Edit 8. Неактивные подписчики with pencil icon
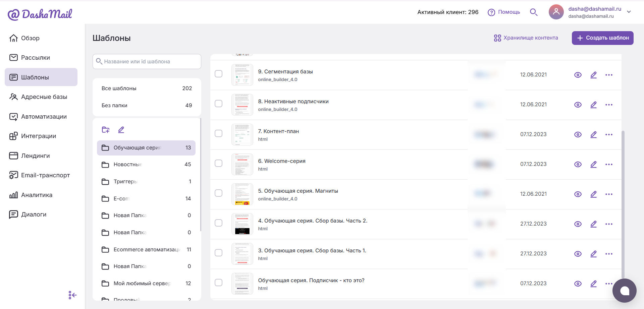 [x=593, y=105]
